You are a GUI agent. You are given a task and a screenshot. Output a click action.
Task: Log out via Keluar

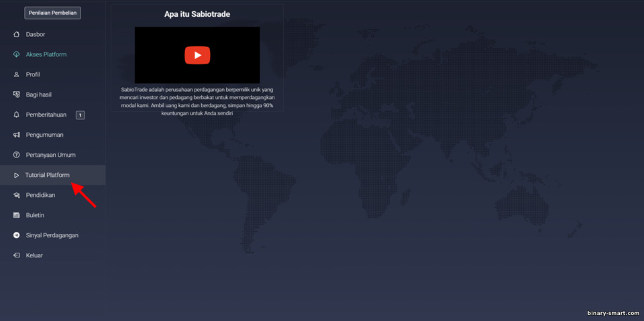point(34,255)
